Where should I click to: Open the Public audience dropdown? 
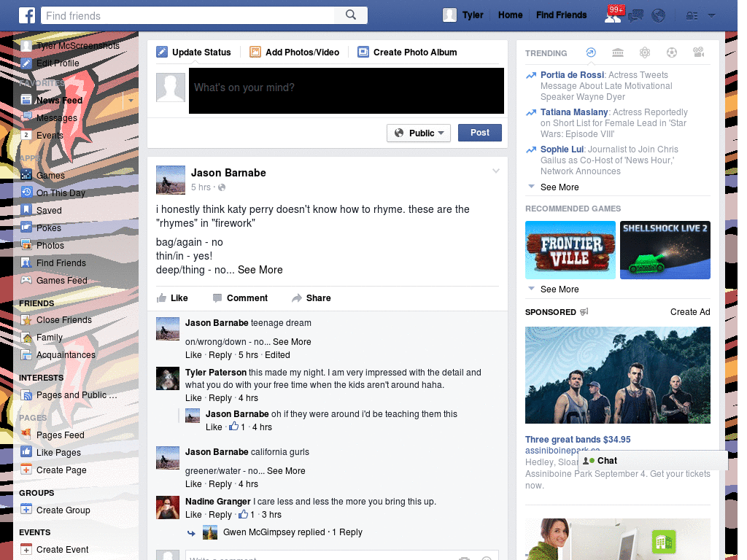[x=419, y=133]
